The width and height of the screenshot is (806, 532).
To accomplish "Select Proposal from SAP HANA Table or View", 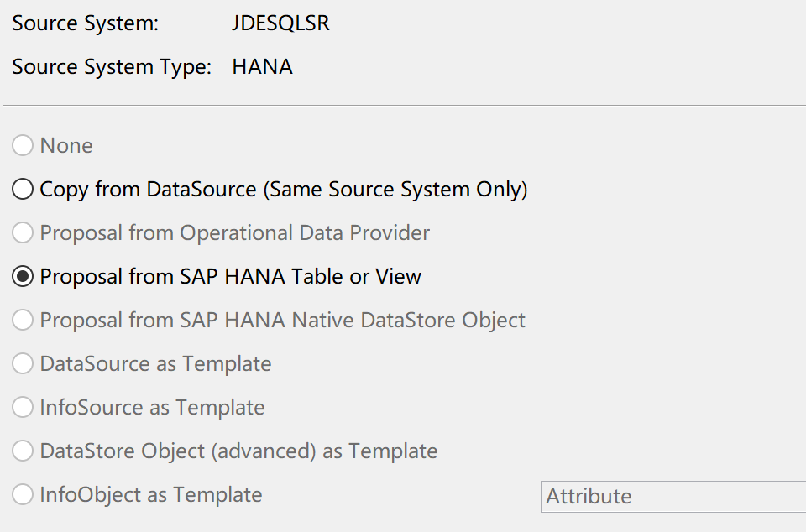I will coord(23,277).
